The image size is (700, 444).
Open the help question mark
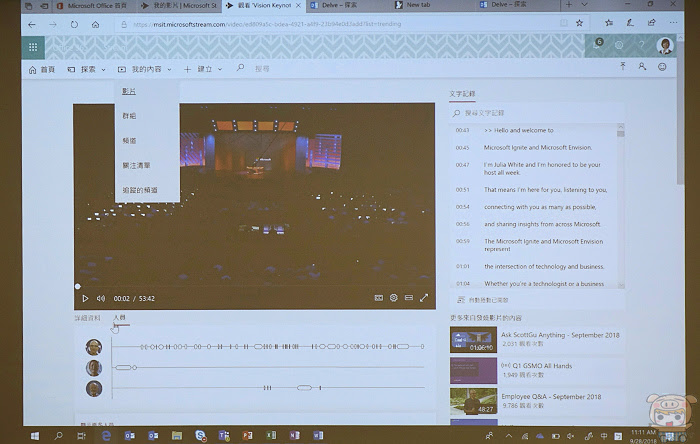[x=641, y=45]
